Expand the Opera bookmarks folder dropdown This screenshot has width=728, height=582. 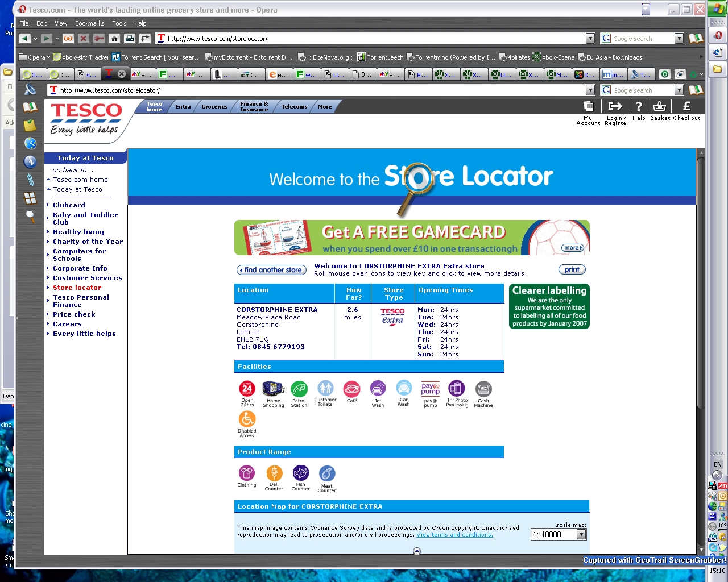[48, 57]
